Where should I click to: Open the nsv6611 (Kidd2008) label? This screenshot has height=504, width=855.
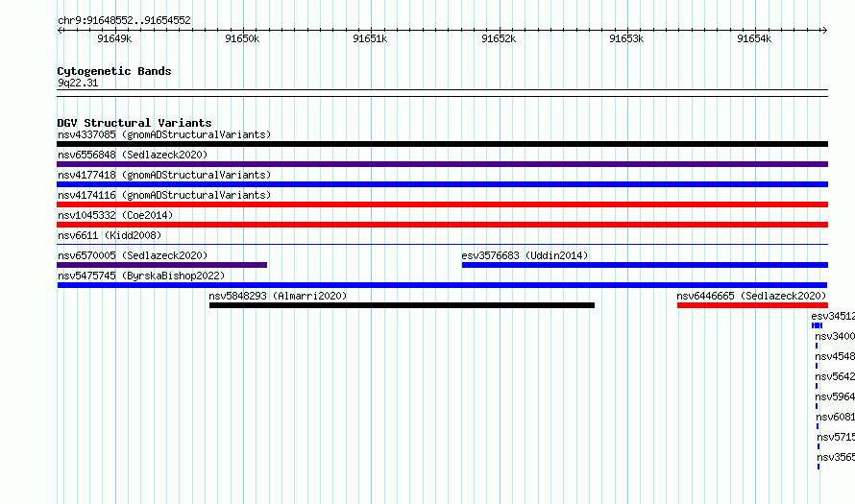(x=110, y=235)
